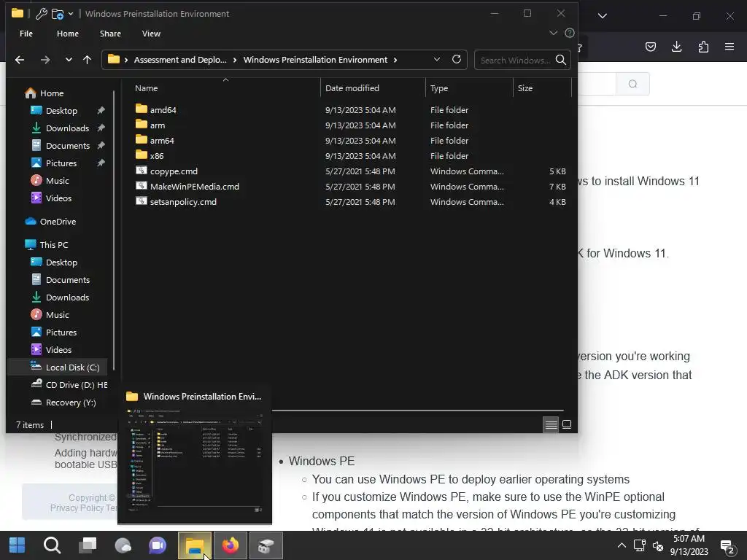Select the amd64 folder
Viewport: 747px width, 560px height.
click(163, 110)
